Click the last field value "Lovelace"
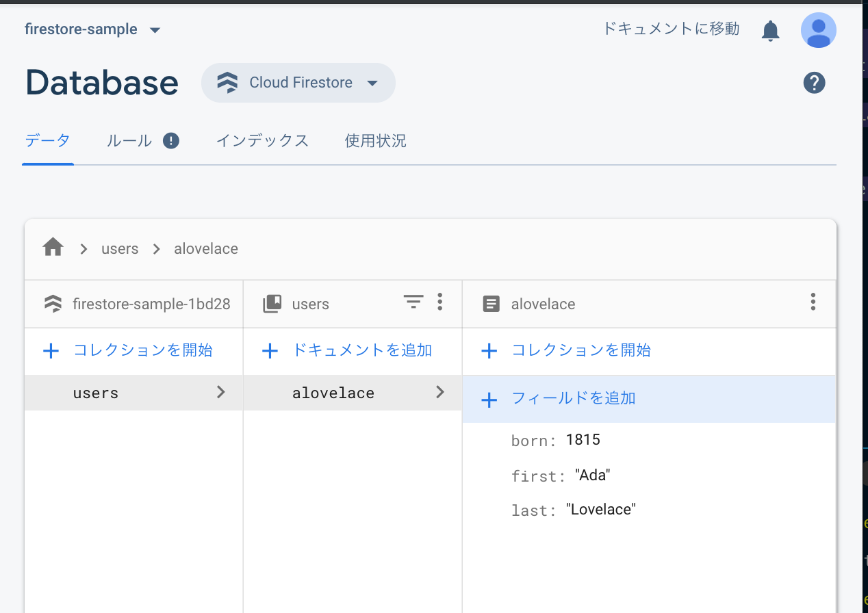 [601, 509]
